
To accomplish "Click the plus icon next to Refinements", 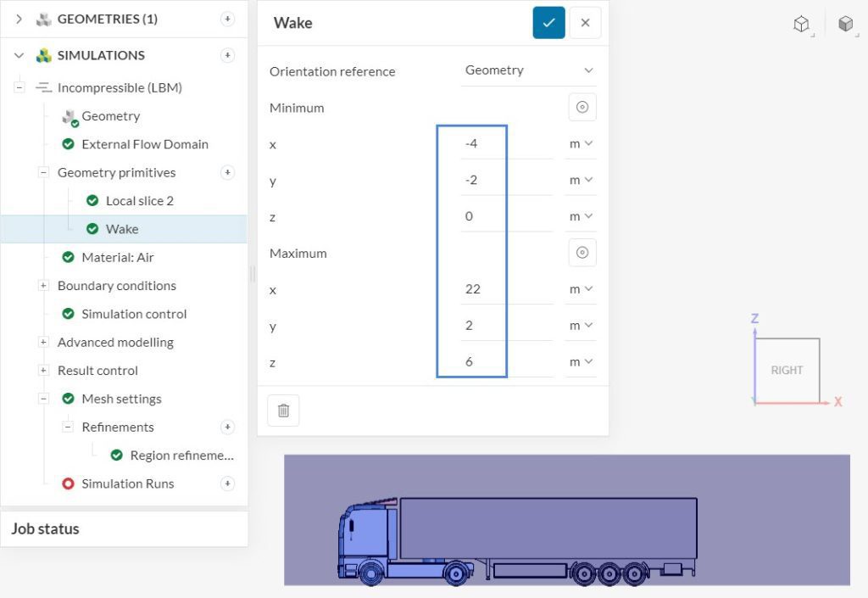I will [x=227, y=427].
